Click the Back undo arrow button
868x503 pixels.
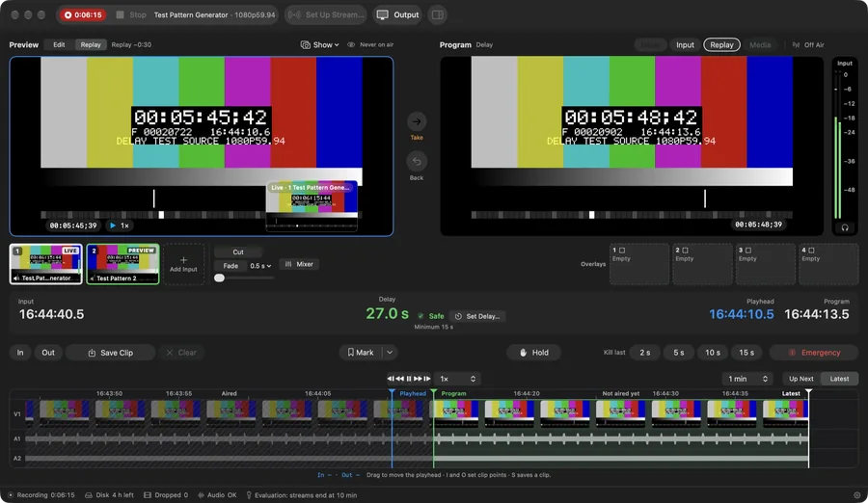coord(417,162)
